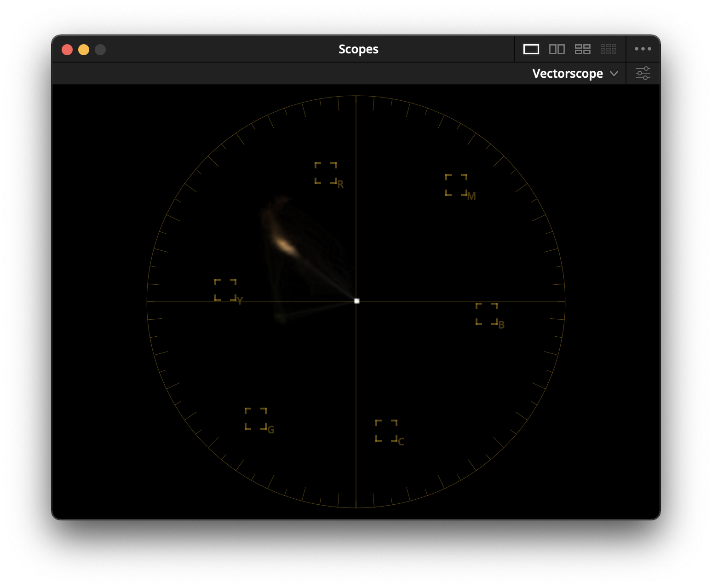Open the Vectorscope scope type dropdown
Screen dimensions: 712x588
(575, 74)
